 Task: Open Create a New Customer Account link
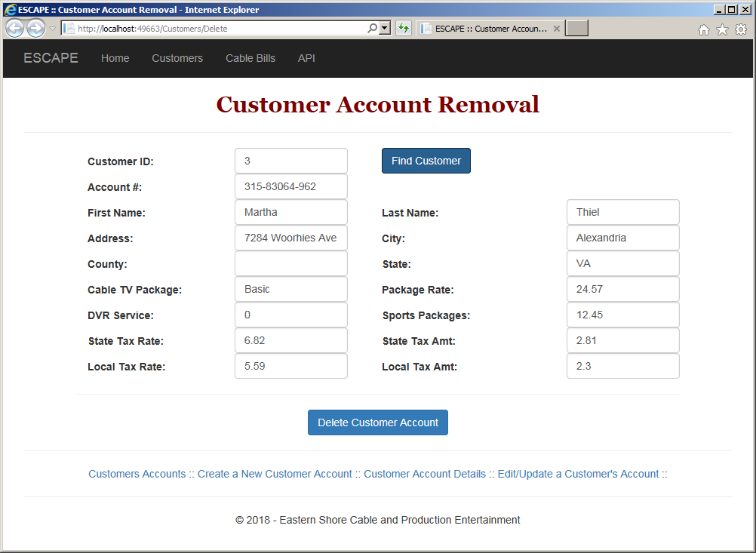pyautogui.click(x=275, y=474)
